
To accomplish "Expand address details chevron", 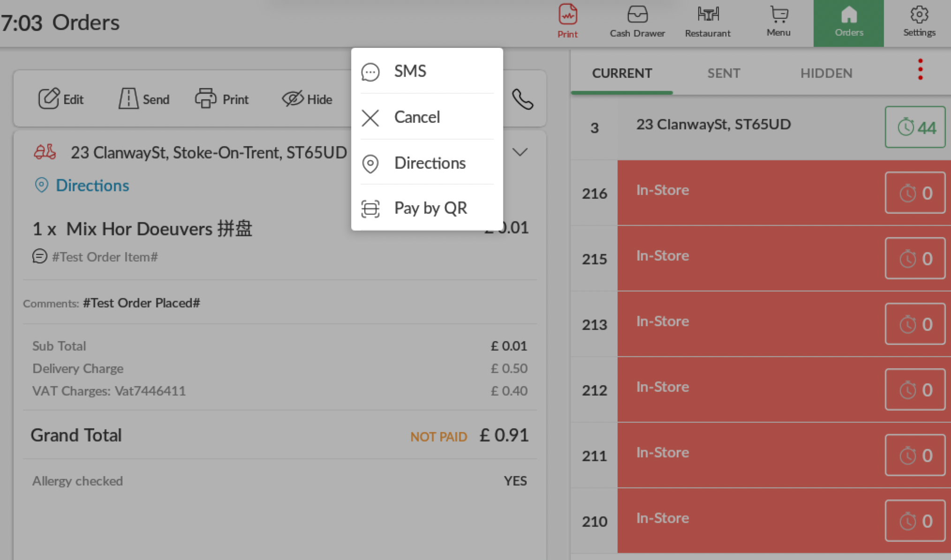I will tap(520, 152).
